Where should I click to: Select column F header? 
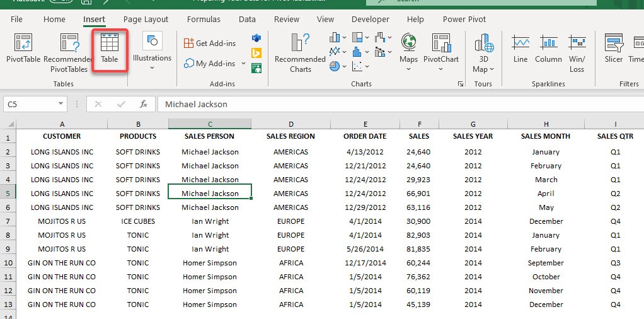(x=419, y=124)
